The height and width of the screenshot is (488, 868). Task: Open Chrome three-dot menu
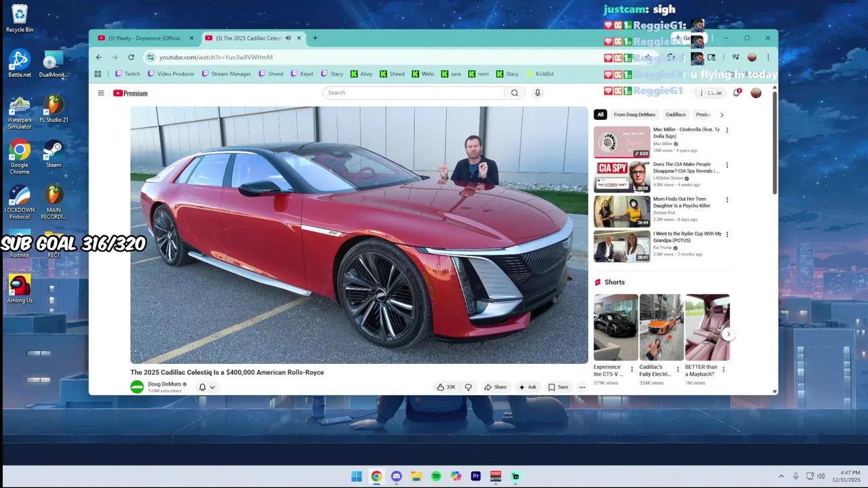click(x=768, y=57)
